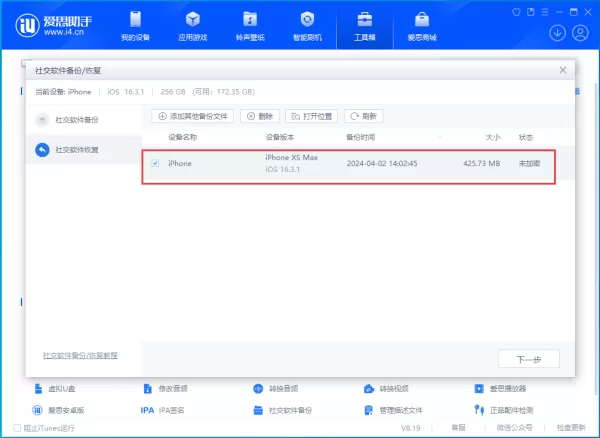This screenshot has width=600, height=438.
Task: Open the 社交软件备份/恢复教程 link
Action: tap(80, 355)
